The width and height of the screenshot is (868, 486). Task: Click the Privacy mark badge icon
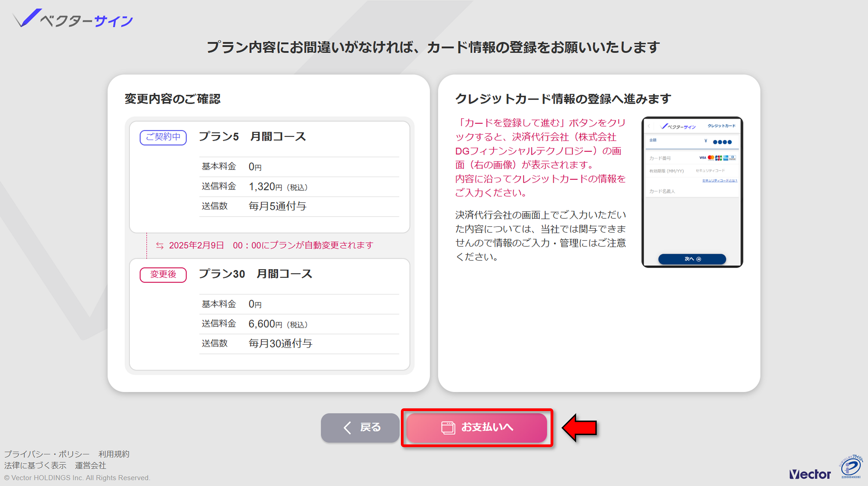(x=851, y=467)
